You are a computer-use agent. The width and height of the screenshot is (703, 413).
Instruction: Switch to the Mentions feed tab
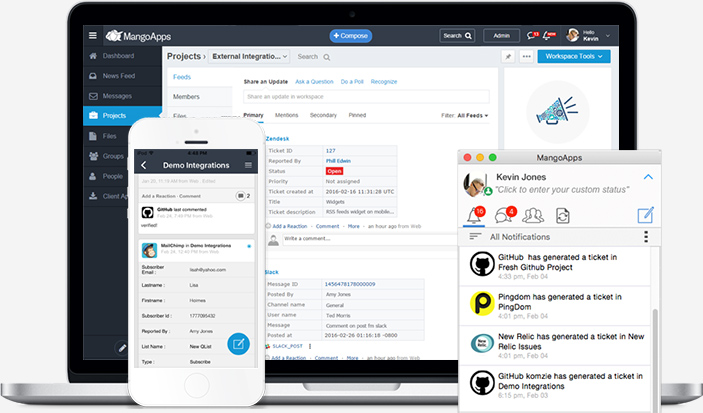point(286,115)
